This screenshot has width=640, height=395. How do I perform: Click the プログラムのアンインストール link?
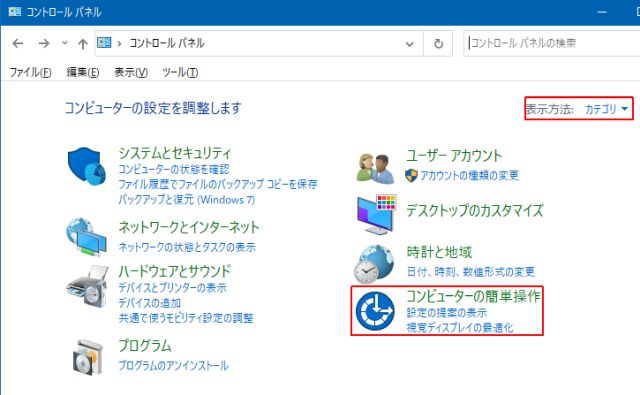tap(173, 365)
